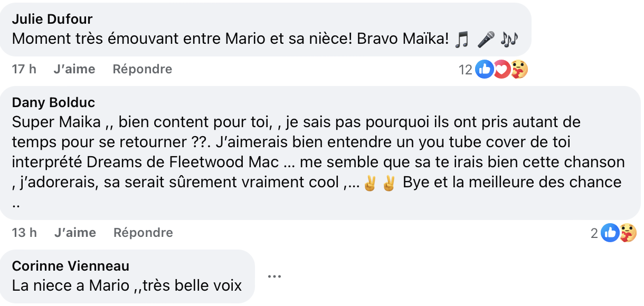Screen dimensions: 644x306
Task: Open the three-dot menu beside Corinne's comment
Action: pyautogui.click(x=274, y=276)
